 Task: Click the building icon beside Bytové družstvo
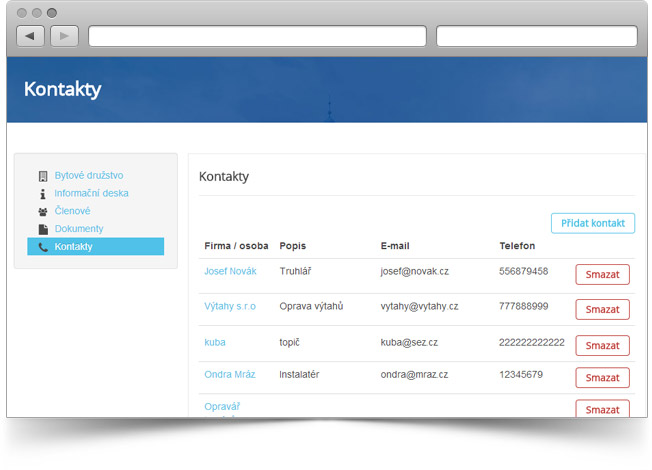(43, 176)
